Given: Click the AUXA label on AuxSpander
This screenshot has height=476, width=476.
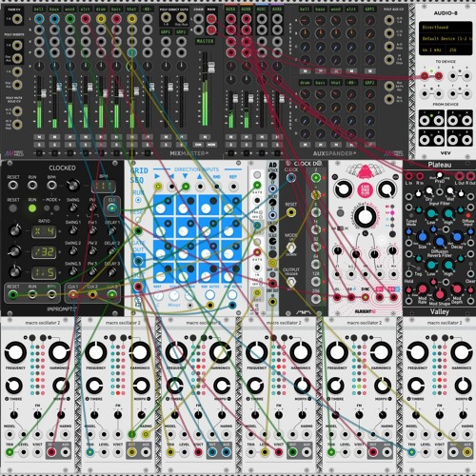Looking at the screenshot, I should [x=230, y=10].
